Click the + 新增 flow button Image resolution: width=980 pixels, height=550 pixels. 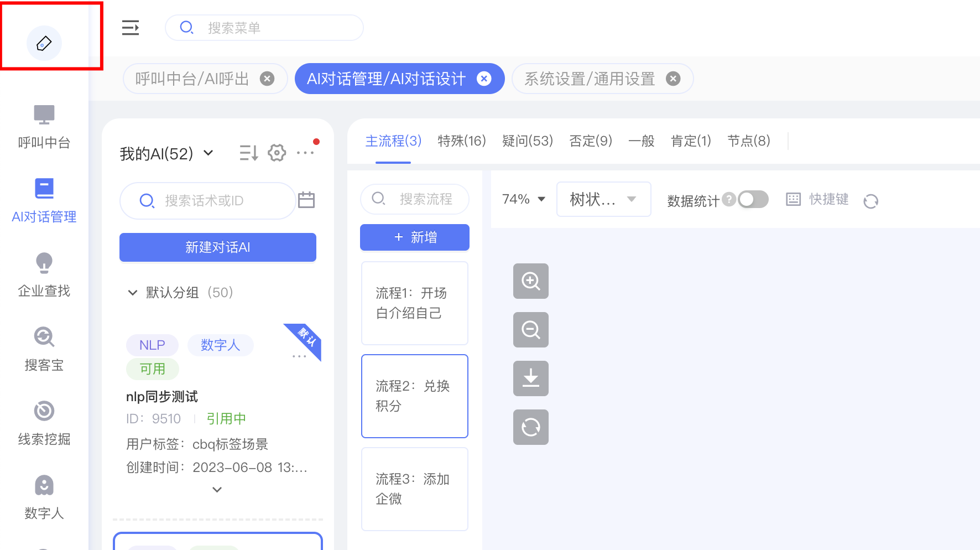point(415,237)
